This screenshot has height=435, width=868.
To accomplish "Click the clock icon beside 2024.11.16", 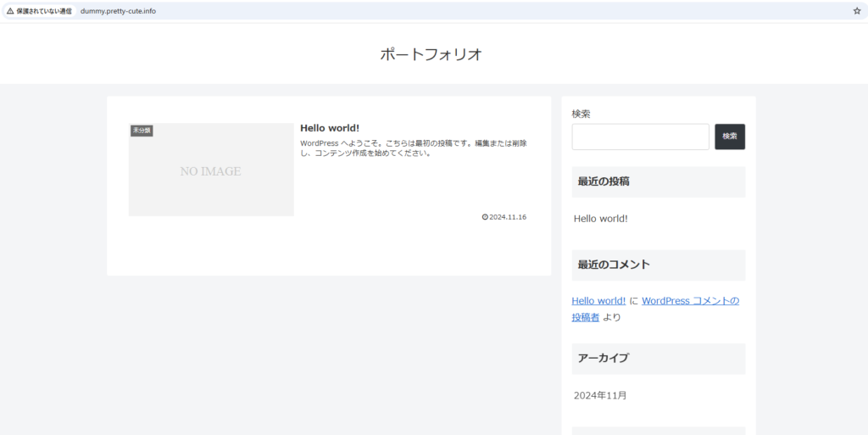I will click(485, 217).
